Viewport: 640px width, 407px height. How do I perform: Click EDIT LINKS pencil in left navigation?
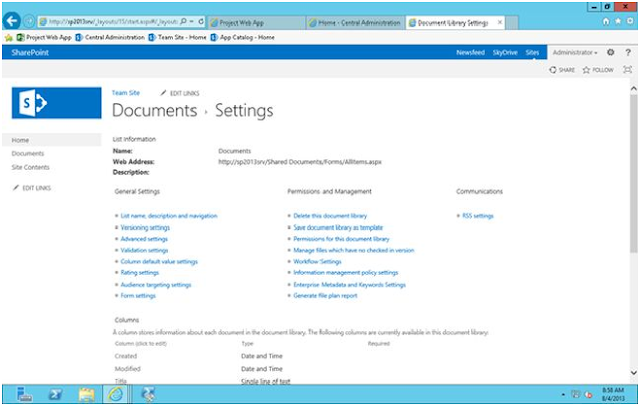[x=32, y=188]
